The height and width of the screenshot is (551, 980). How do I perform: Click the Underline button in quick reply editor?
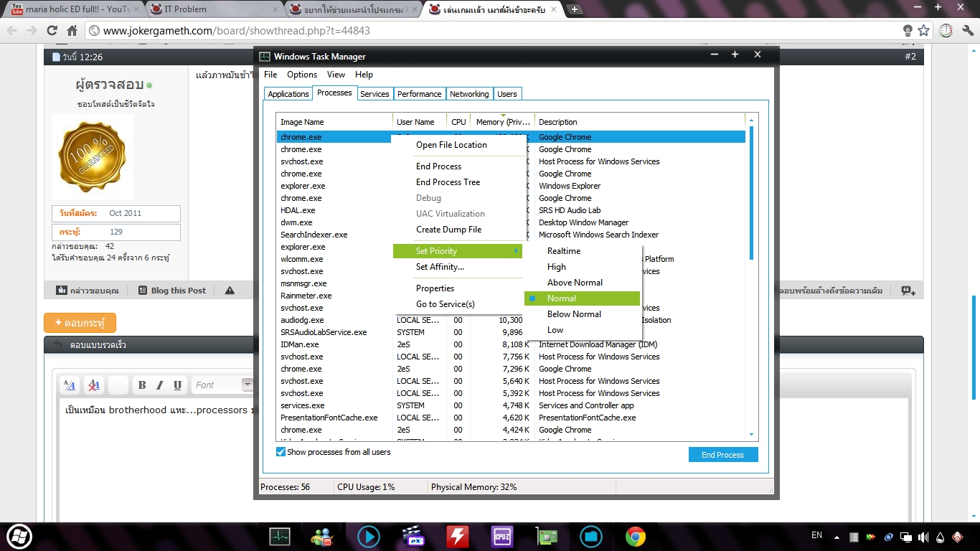tap(177, 385)
